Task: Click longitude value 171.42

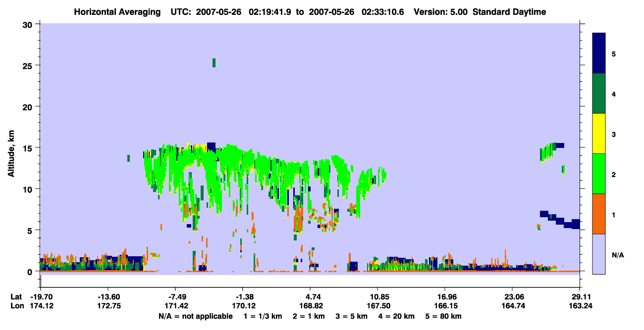Action: [x=175, y=306]
